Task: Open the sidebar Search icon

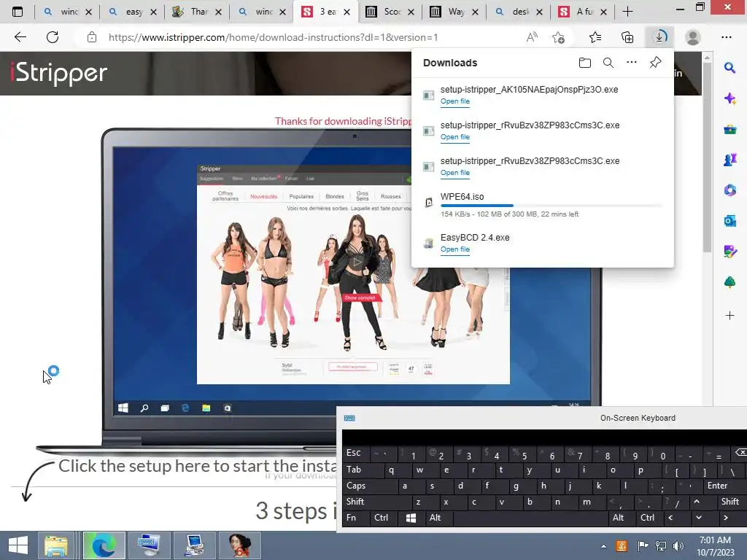Action: [x=729, y=68]
